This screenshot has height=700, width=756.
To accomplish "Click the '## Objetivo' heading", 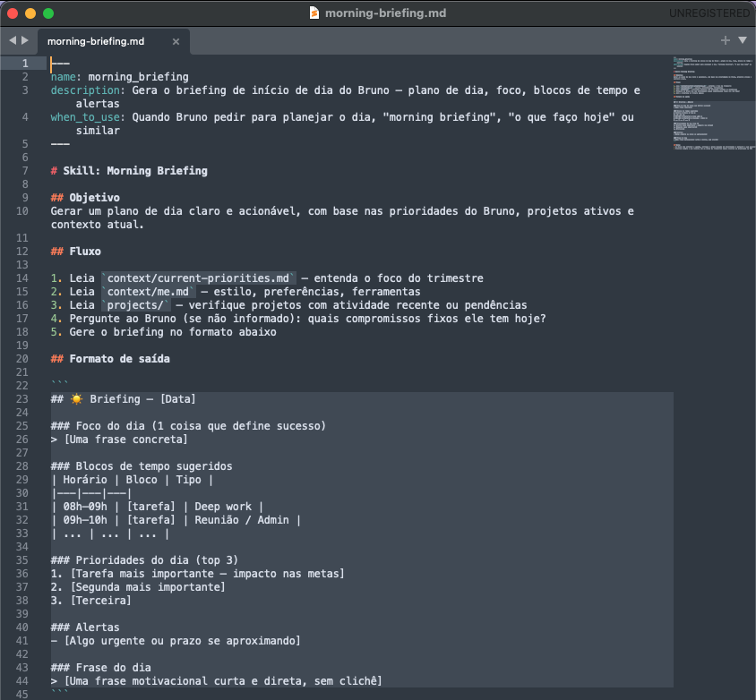I will tap(85, 198).
